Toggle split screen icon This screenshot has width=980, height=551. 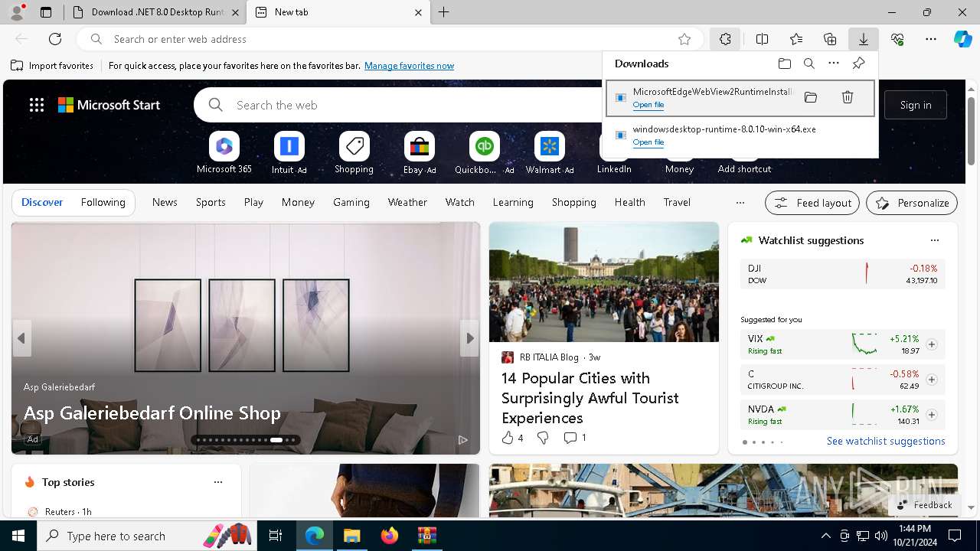tap(762, 39)
